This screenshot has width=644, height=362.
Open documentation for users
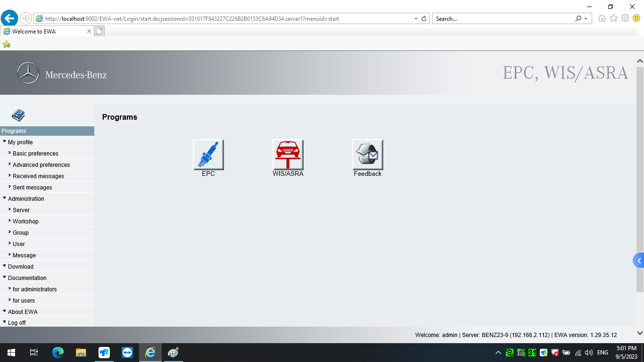pos(24,301)
